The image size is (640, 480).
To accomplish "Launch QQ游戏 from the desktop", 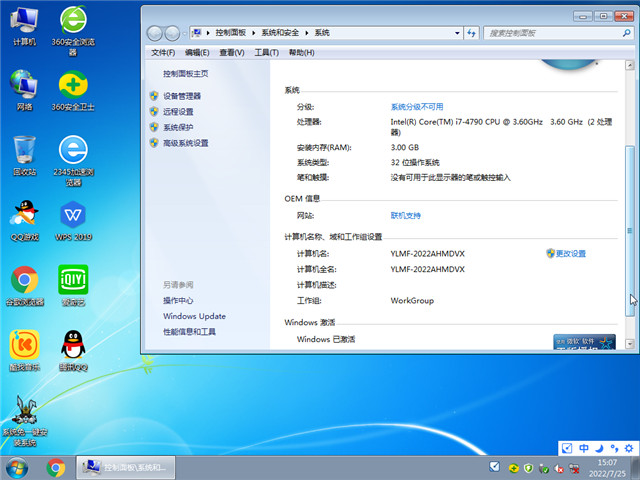I will [x=24, y=220].
